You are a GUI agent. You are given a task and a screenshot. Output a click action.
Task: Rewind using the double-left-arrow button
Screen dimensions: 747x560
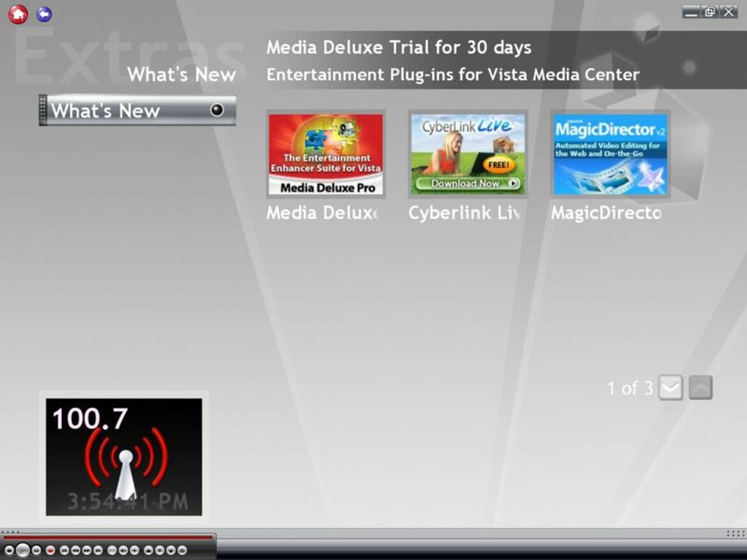click(x=75, y=550)
